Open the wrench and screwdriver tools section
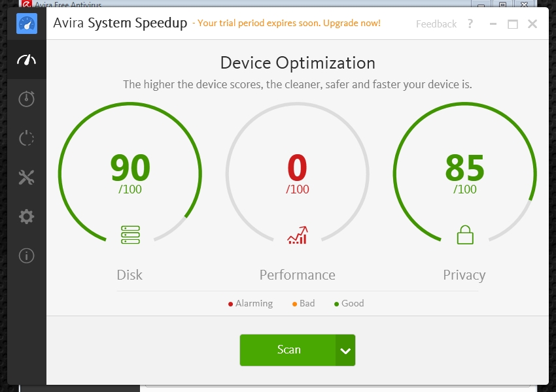This screenshot has height=392, width=556. point(27,177)
